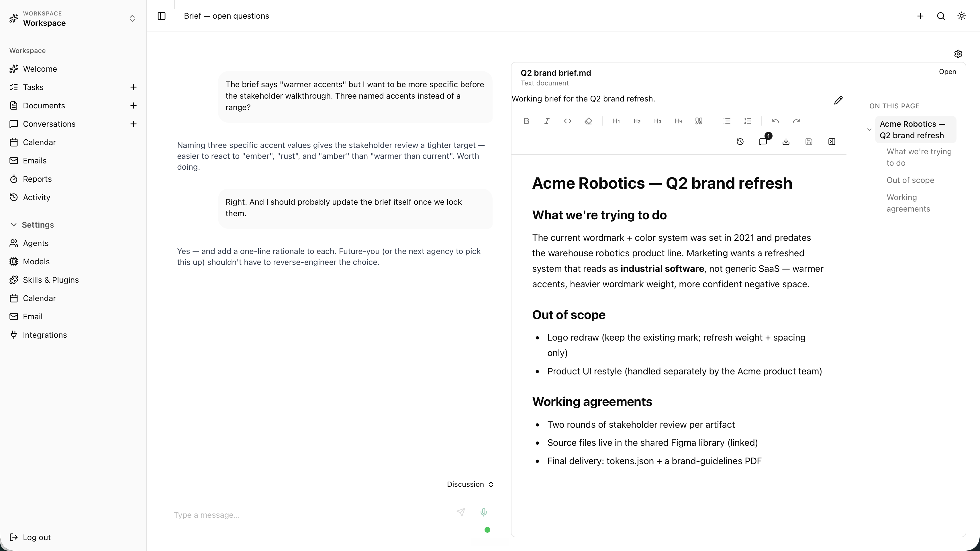This screenshot has width=980, height=551.
Task: Edit the document description with pencil icon
Action: (x=838, y=100)
